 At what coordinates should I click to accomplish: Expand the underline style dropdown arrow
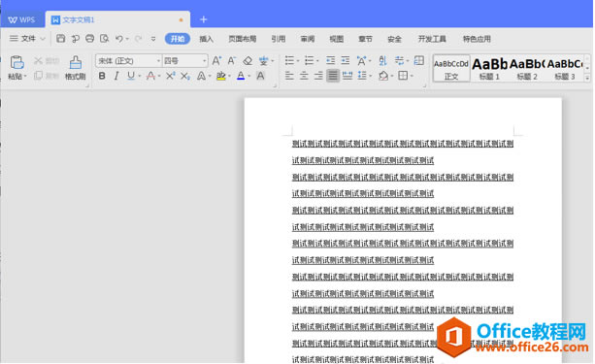140,77
